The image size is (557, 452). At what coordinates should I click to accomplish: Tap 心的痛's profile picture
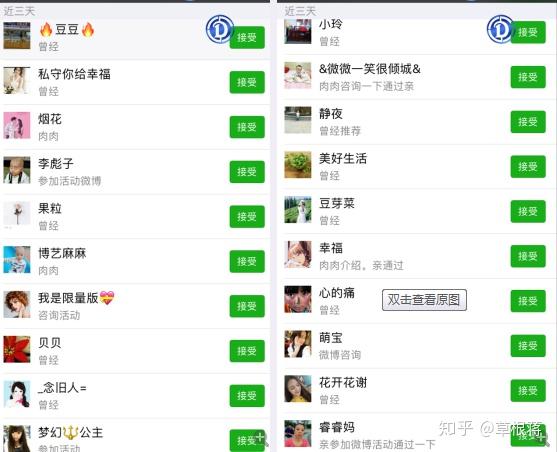298,299
